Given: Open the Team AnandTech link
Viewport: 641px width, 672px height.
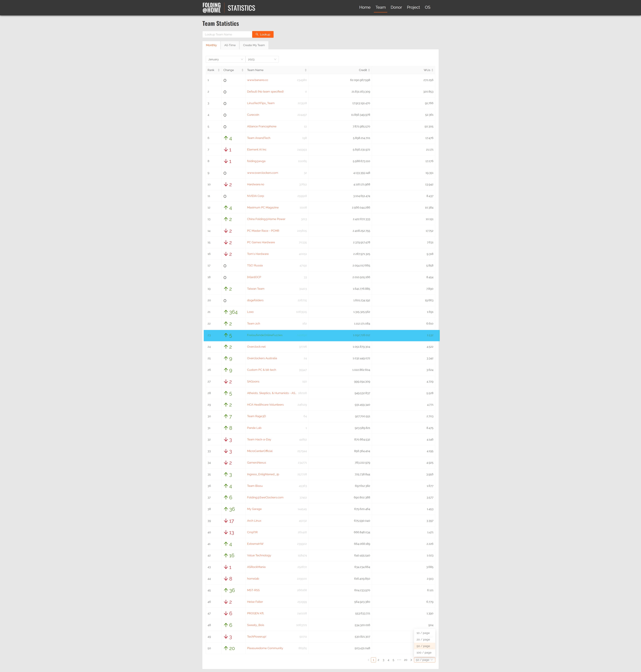Looking at the screenshot, I should 259,138.
